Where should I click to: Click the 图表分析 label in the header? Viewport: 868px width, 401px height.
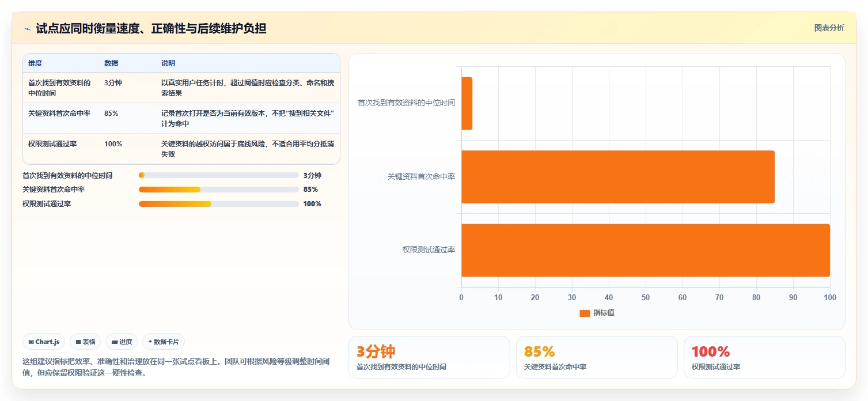click(x=829, y=28)
